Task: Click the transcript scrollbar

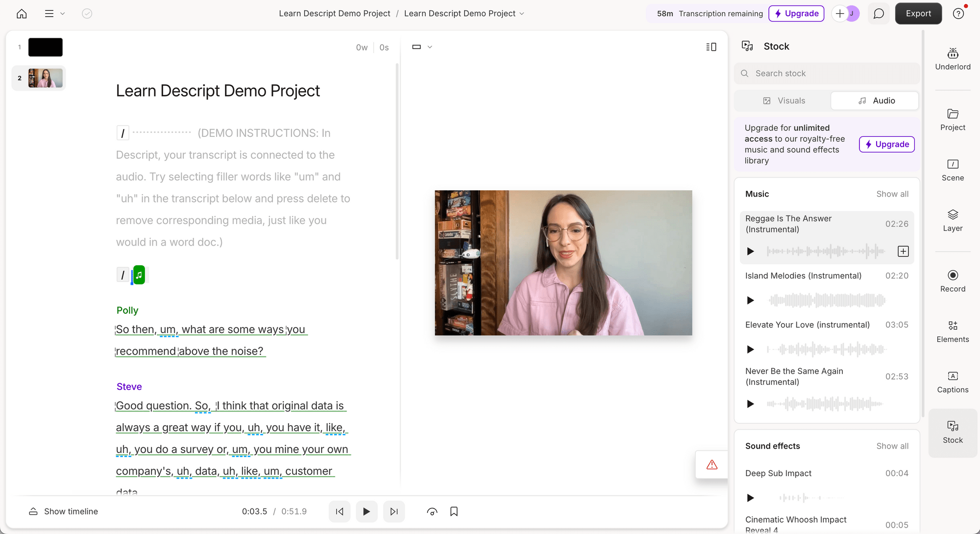Action: click(x=397, y=161)
